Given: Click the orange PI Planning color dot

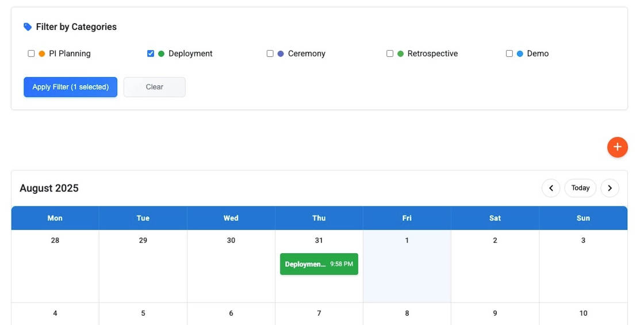Looking at the screenshot, I should [x=42, y=53].
